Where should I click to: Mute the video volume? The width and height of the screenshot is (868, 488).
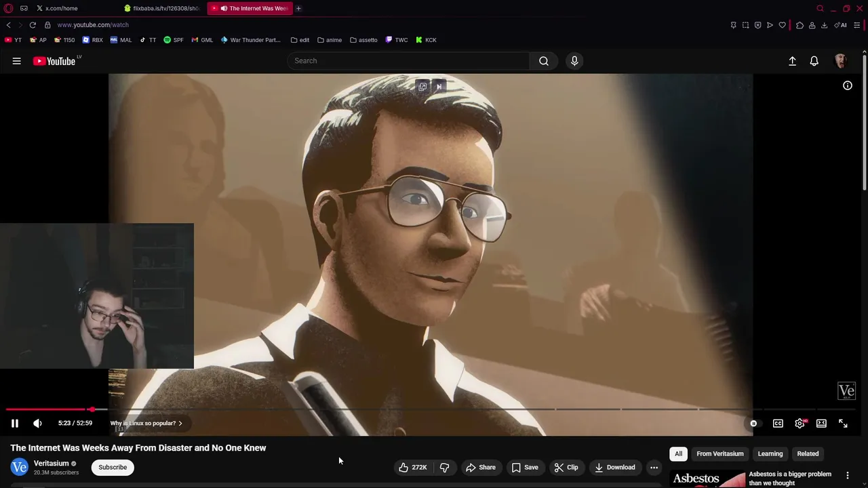pyautogui.click(x=37, y=424)
